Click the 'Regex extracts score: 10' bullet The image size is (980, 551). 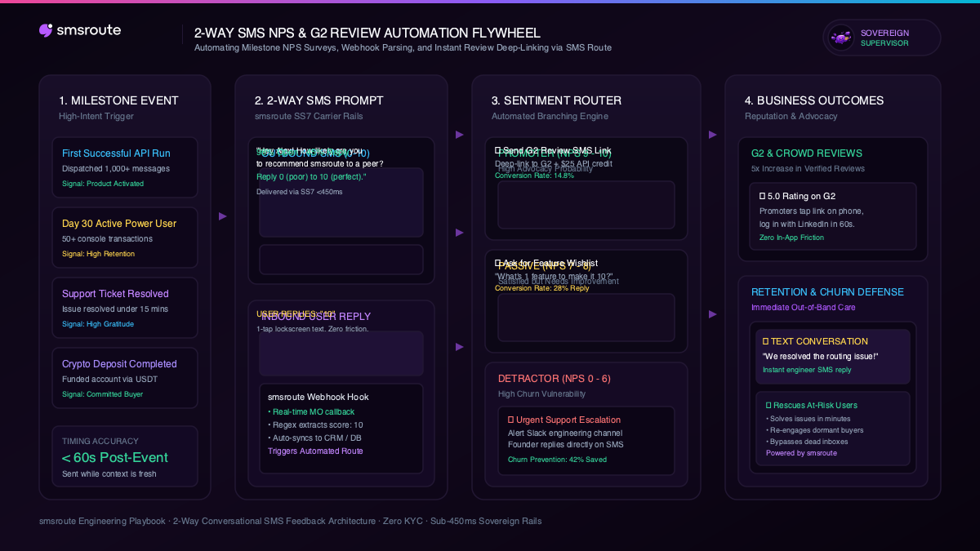point(315,425)
